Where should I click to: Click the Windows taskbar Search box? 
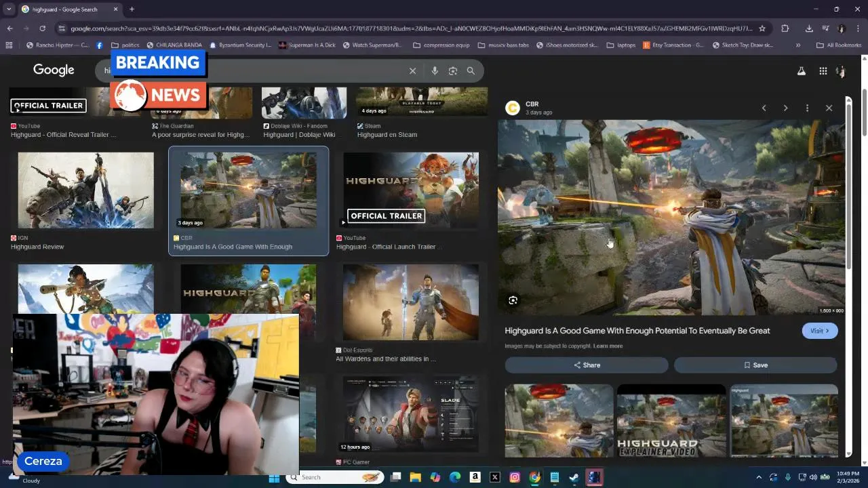pos(334,477)
